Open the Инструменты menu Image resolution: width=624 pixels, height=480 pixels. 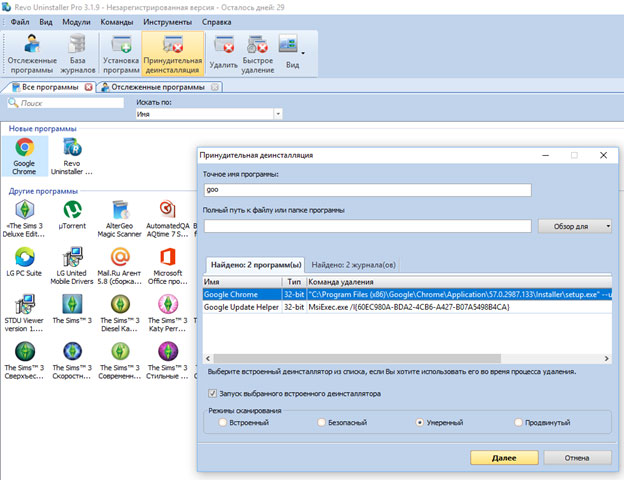(x=168, y=22)
